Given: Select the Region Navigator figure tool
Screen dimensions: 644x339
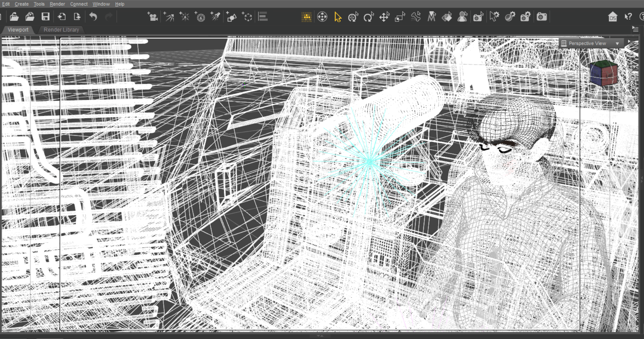Looking at the screenshot, I should (x=462, y=17).
